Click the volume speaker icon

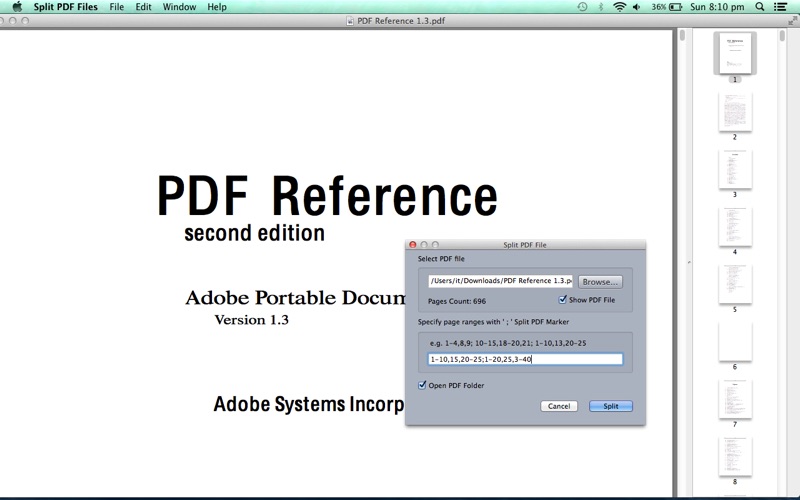[636, 7]
